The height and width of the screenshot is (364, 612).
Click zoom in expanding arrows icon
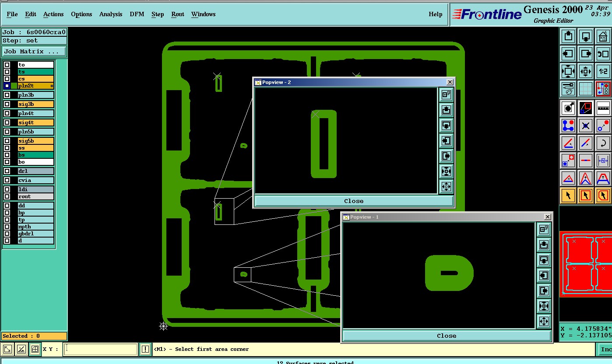[568, 71]
